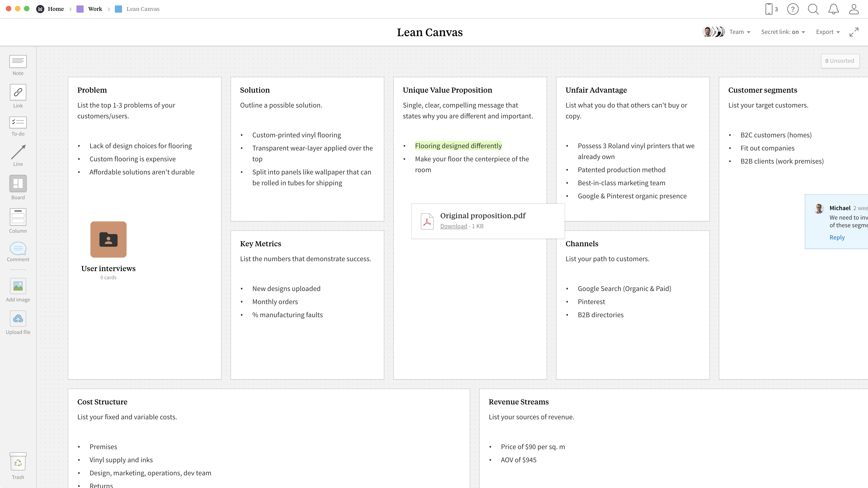
Task: Click the Lean Canvas board title
Action: (430, 32)
